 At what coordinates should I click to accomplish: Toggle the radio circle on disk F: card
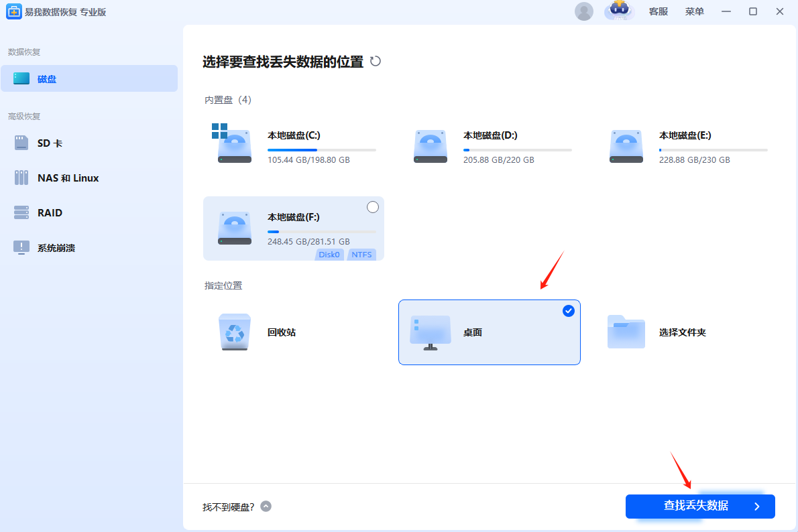373,207
